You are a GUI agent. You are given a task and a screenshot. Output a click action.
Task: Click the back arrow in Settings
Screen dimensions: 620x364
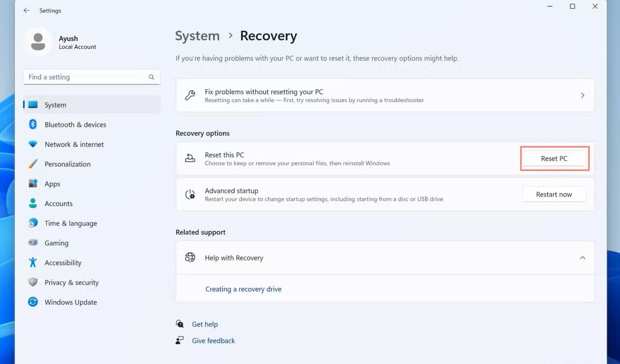click(26, 11)
